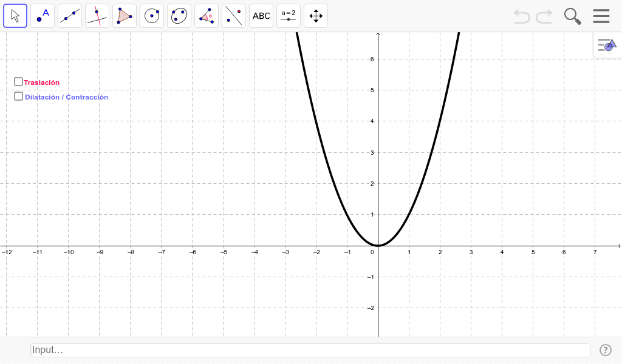The height and width of the screenshot is (364, 622).
Task: Select Reflect about Line tool
Action: [234, 16]
